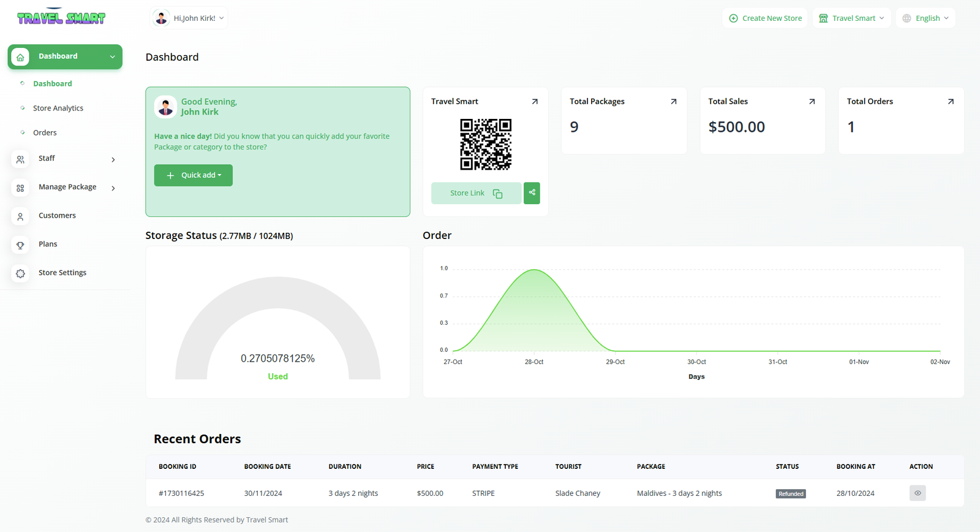Click the Dashboard home icon in sidebar
The height and width of the screenshot is (532, 980).
[x=20, y=57]
